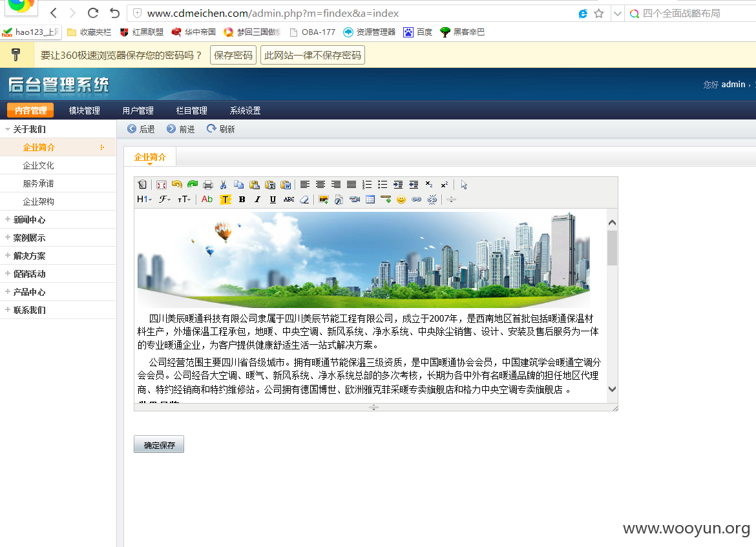Screen dimensions: 756x547
Task: Insert Flash object icon
Action: pos(339,200)
